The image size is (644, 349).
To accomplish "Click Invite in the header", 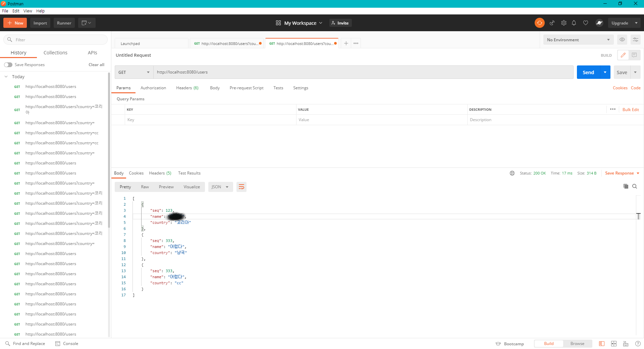I will coord(340,23).
